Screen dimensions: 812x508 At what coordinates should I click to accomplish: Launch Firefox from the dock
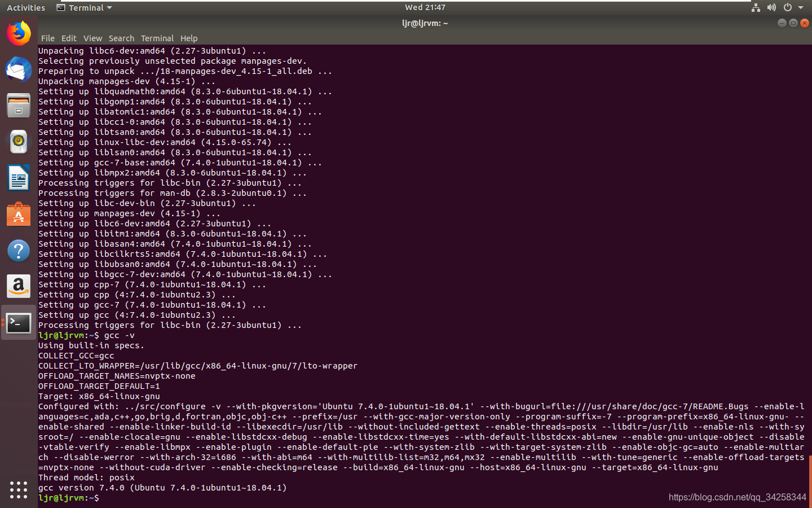19,33
